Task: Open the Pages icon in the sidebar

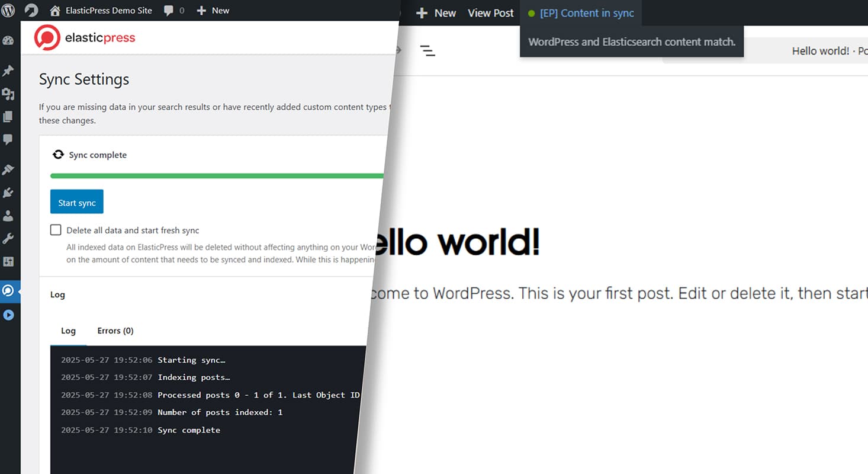Action: coord(8,117)
